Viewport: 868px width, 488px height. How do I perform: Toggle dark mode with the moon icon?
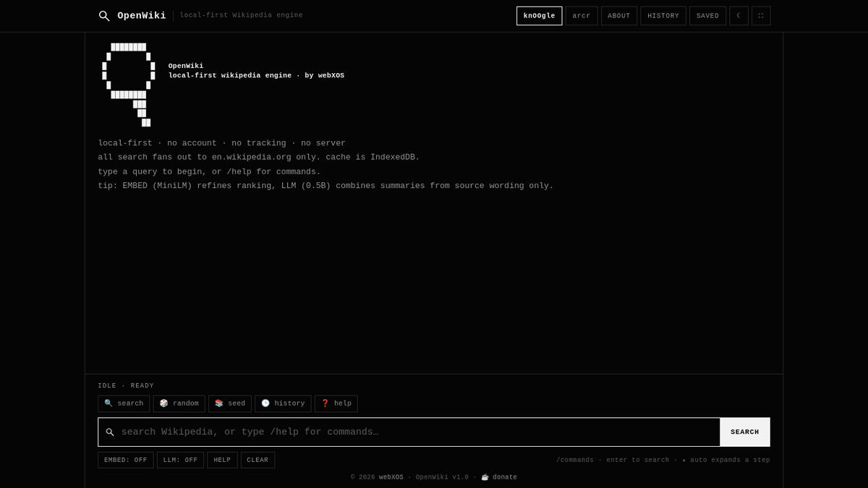point(739,16)
